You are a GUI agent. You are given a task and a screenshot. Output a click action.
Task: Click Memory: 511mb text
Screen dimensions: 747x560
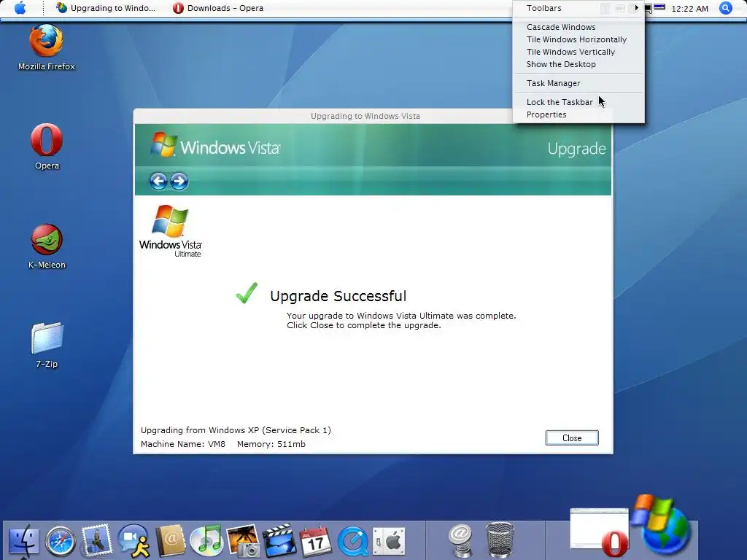tap(271, 444)
